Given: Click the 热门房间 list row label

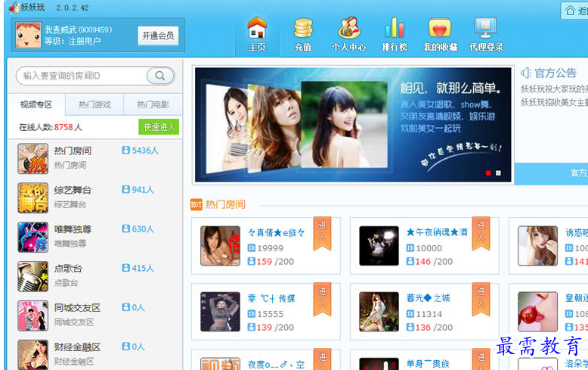Looking at the screenshot, I should [73, 151].
